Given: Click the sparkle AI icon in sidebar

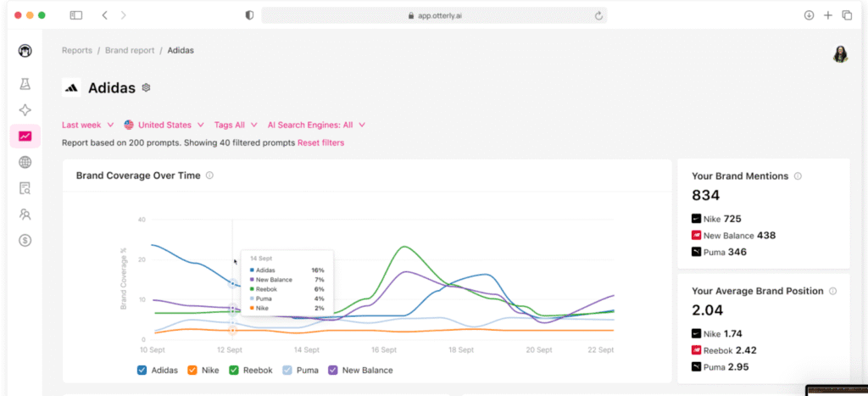Looking at the screenshot, I should pyautogui.click(x=25, y=110).
